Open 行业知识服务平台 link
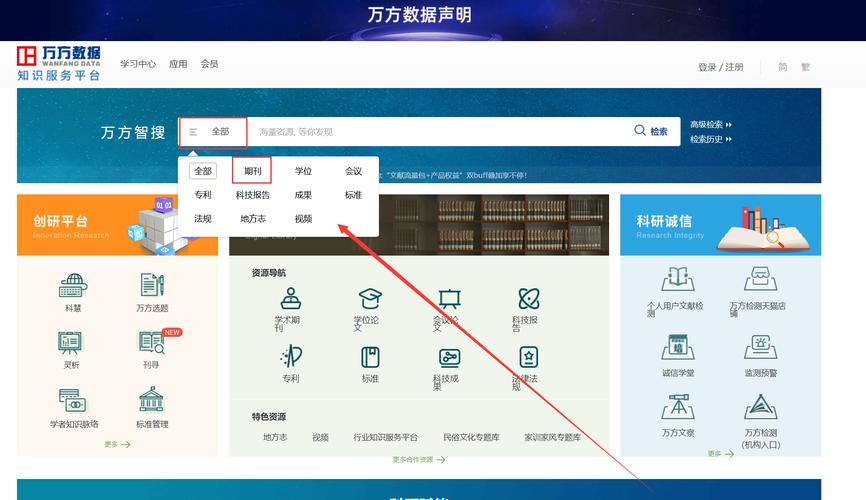Image resolution: width=866 pixels, height=500 pixels. (x=386, y=437)
